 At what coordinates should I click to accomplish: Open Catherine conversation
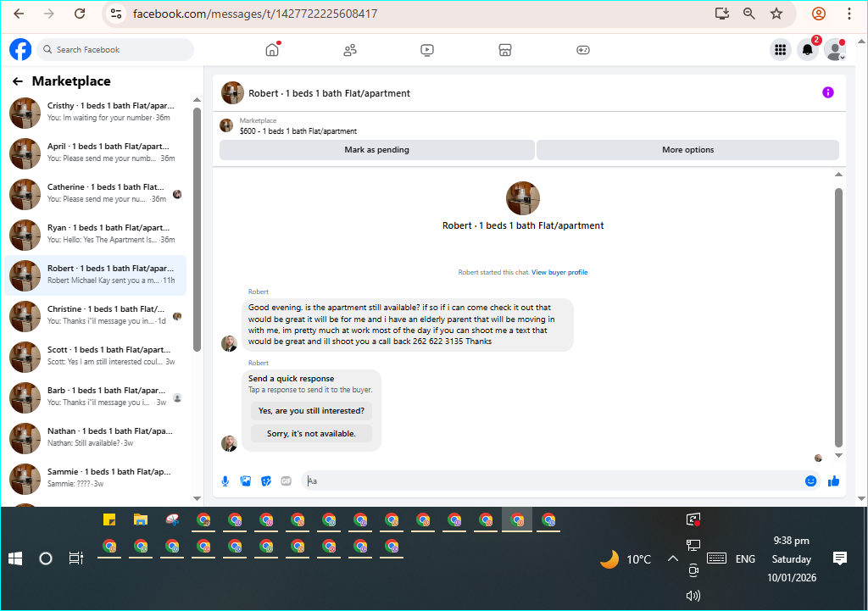[x=95, y=194]
